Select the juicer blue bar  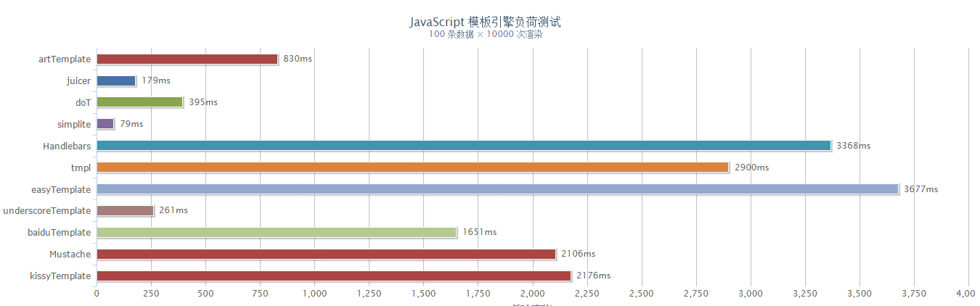click(115, 80)
